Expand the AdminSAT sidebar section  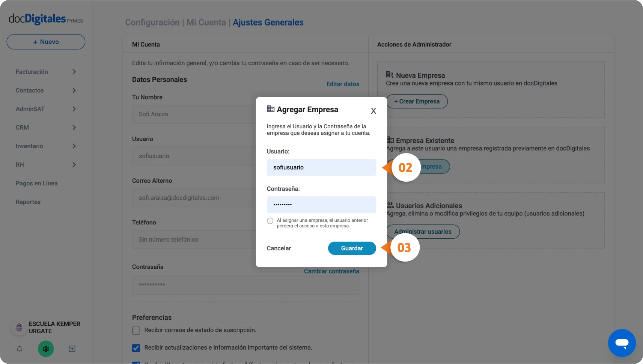pyautogui.click(x=46, y=109)
